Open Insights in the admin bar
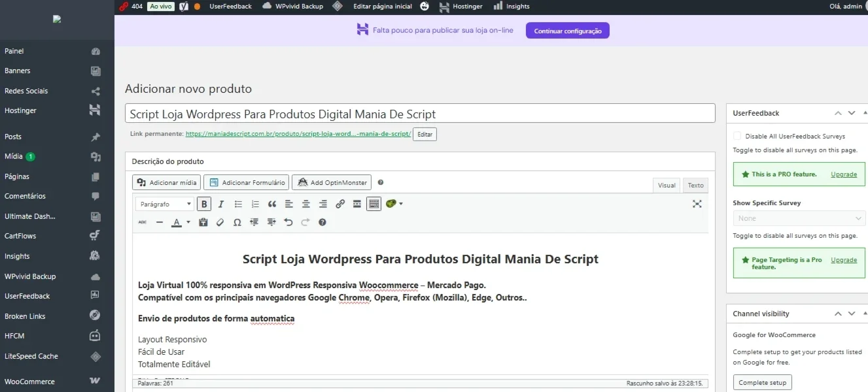Image resolution: width=868 pixels, height=392 pixels. pos(512,7)
